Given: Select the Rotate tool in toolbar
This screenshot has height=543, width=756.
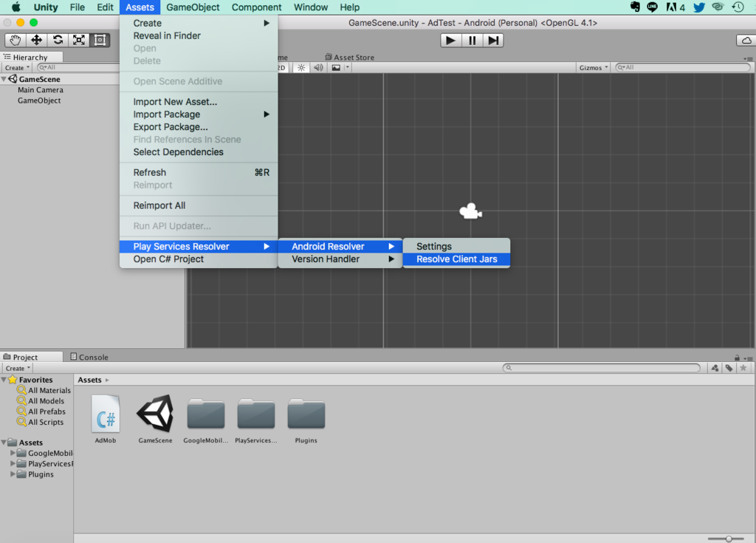Looking at the screenshot, I should coord(58,40).
